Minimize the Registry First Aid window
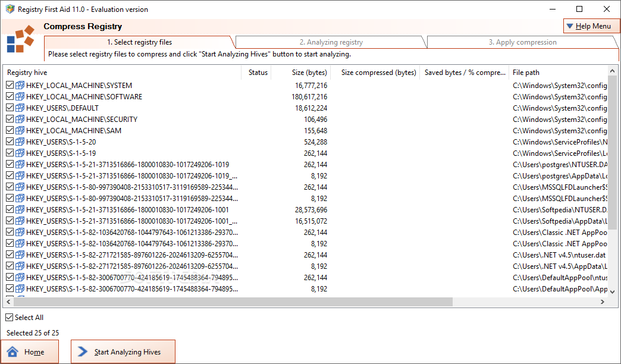This screenshot has width=621, height=364. click(x=552, y=9)
